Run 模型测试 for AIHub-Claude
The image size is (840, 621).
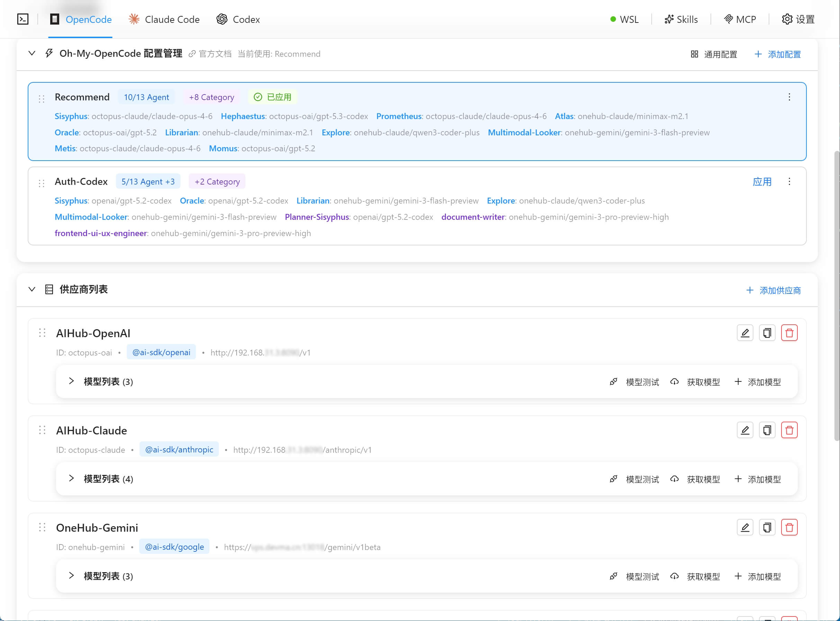coord(634,479)
